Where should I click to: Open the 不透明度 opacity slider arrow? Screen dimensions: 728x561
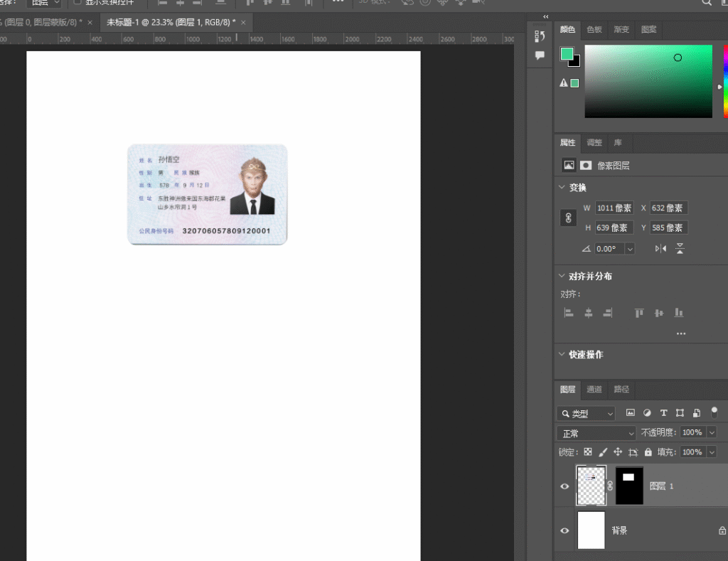coord(712,432)
